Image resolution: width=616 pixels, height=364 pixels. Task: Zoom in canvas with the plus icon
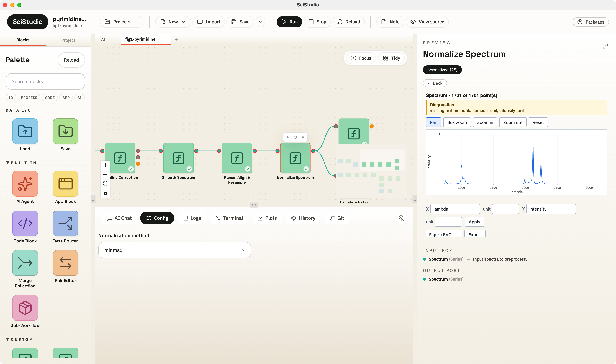click(105, 165)
